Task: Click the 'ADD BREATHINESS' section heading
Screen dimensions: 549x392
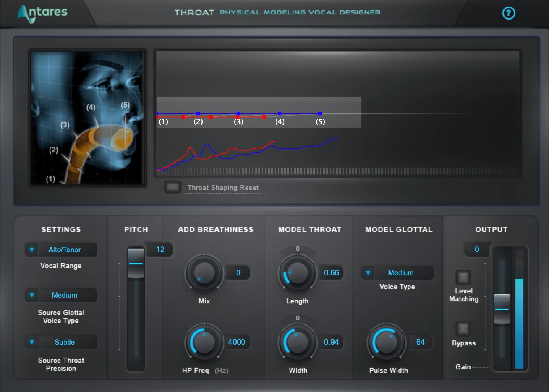Action: tap(216, 229)
